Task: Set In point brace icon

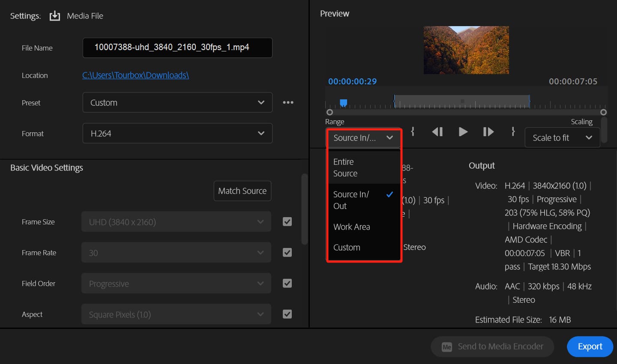Action: (413, 131)
